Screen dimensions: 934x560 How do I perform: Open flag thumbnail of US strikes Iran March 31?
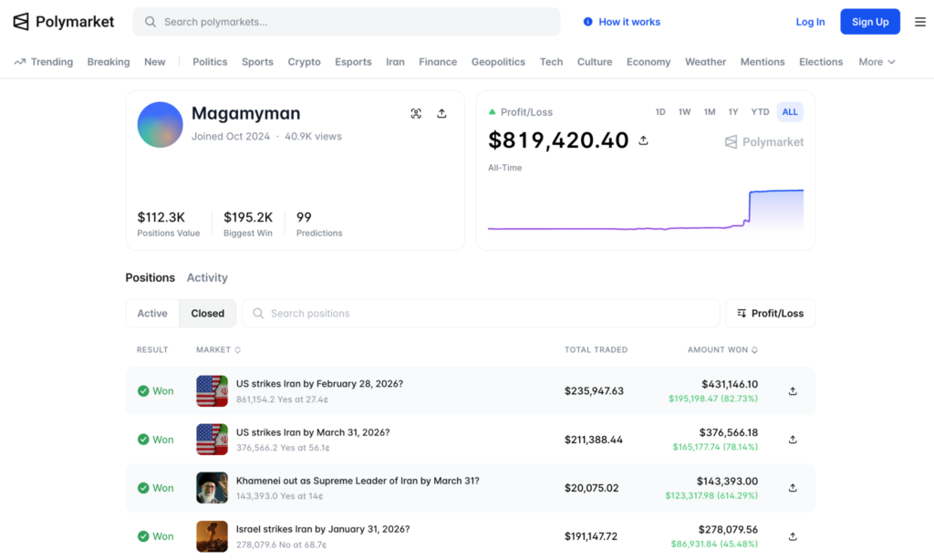[x=212, y=440]
